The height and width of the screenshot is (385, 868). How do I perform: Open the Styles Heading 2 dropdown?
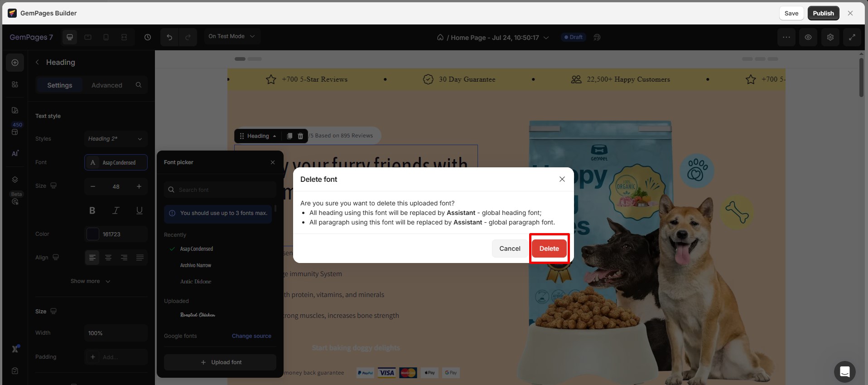[x=116, y=139]
